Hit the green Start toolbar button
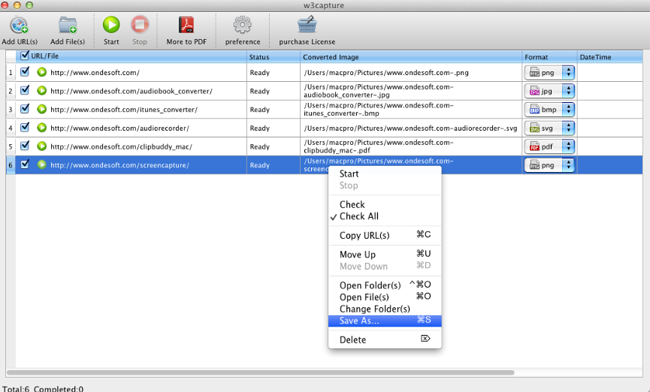The height and width of the screenshot is (392, 650). [x=111, y=25]
